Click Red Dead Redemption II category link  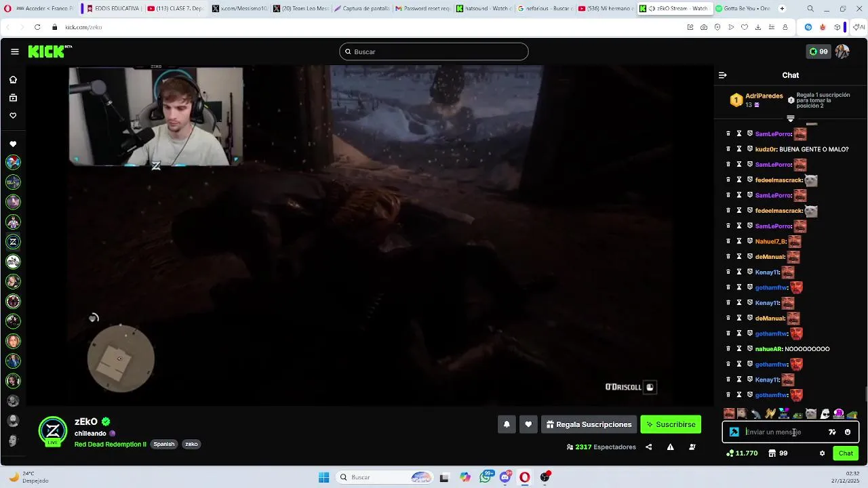pyautogui.click(x=111, y=445)
